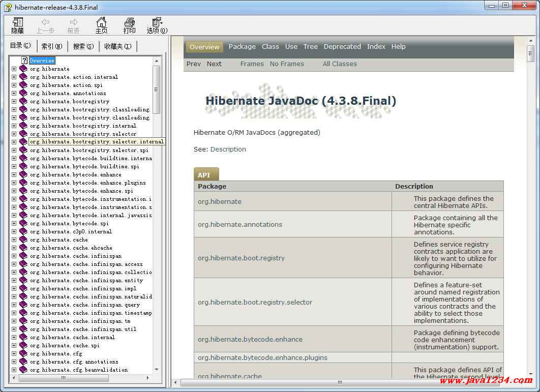The image size is (540, 392).
Task: Click the book icon for org.hibernate.bootregistry
Action: [23, 101]
